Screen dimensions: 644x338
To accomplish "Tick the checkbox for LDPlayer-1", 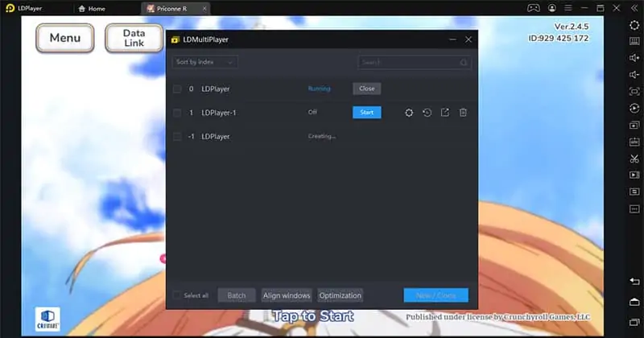I will coord(177,113).
